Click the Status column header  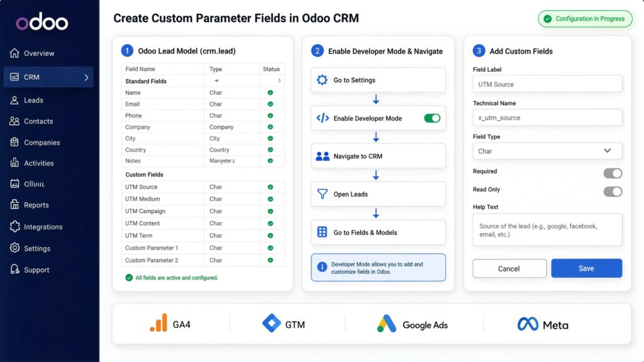coord(271,69)
